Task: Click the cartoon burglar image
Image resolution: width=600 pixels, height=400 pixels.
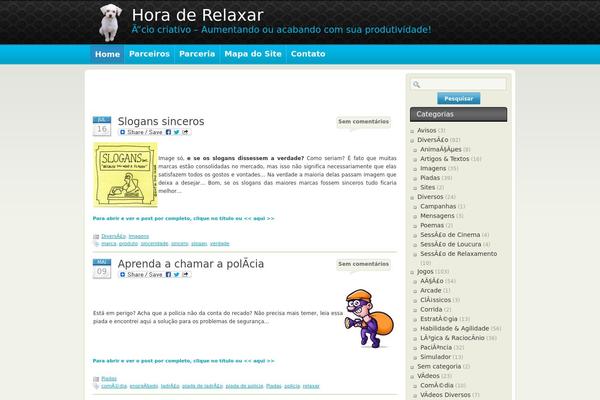Action: (369, 318)
